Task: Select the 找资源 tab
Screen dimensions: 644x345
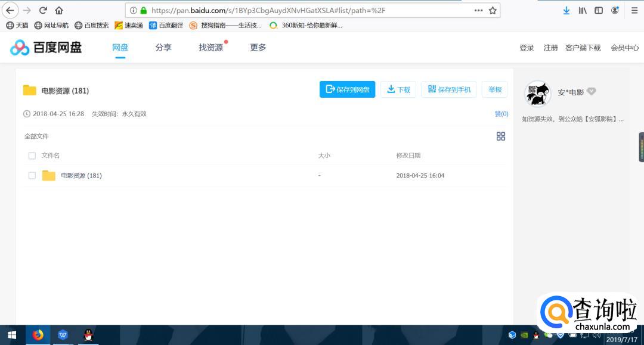Action: tap(210, 48)
